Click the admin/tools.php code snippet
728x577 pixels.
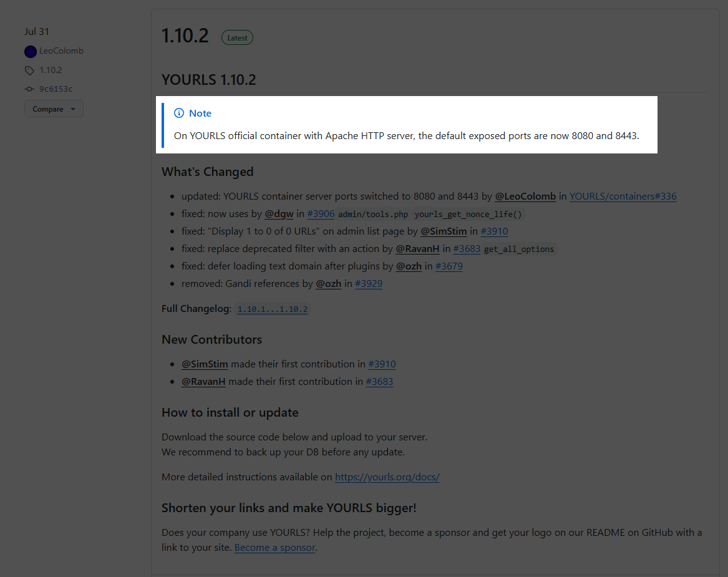point(373,215)
